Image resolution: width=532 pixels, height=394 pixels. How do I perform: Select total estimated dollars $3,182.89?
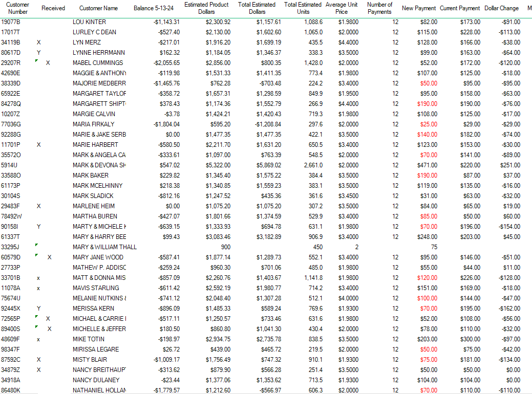(x=269, y=237)
